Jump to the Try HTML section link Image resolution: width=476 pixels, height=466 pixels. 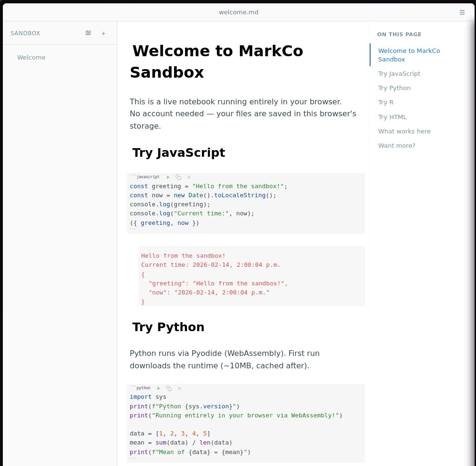[x=392, y=117]
